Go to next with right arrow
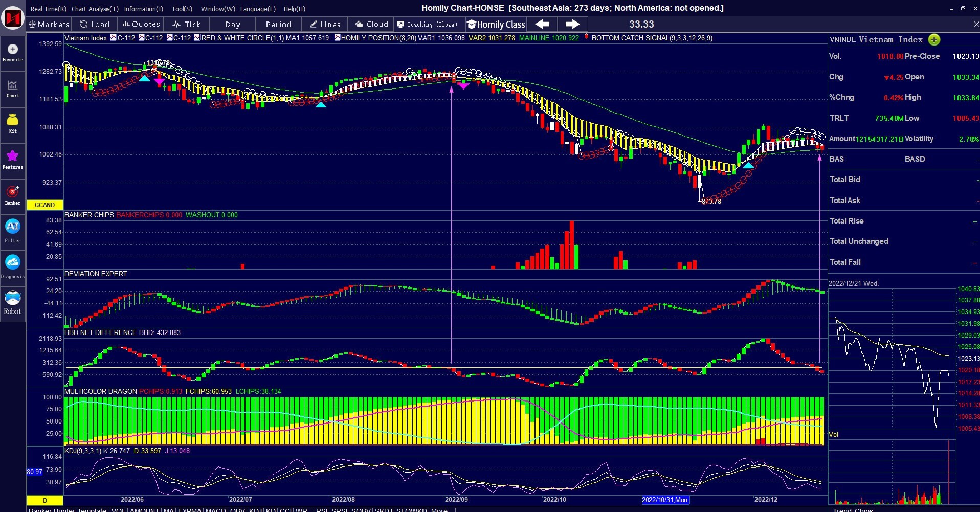 572,24
